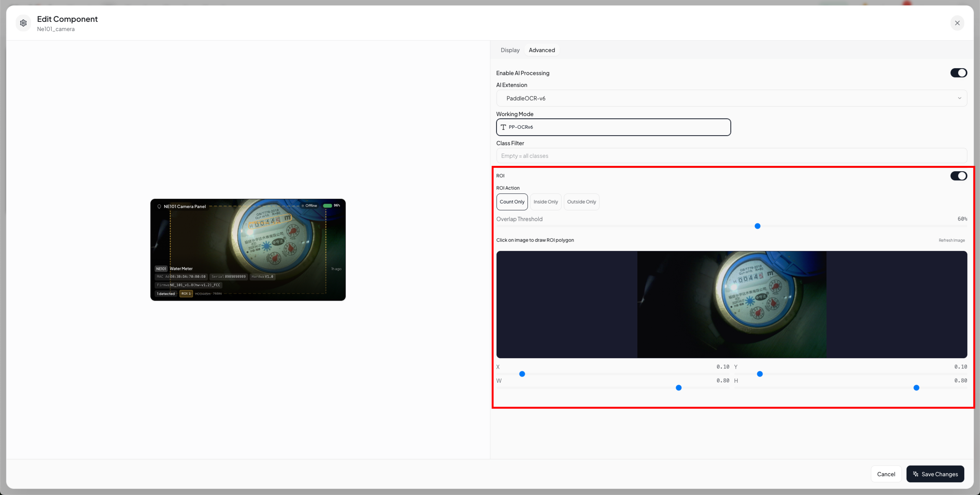Image resolution: width=980 pixels, height=495 pixels.
Task: Click the text-type icon in Working Mode field
Action: [503, 127]
